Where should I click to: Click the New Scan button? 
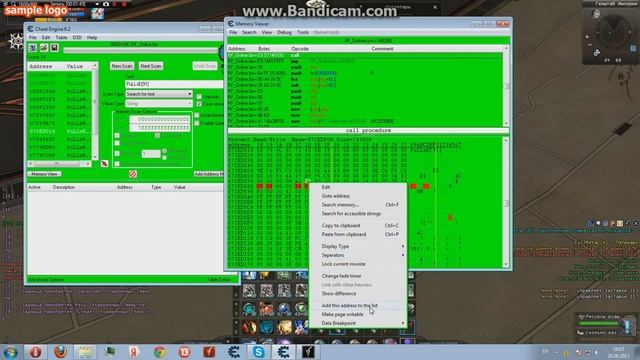tap(122, 66)
